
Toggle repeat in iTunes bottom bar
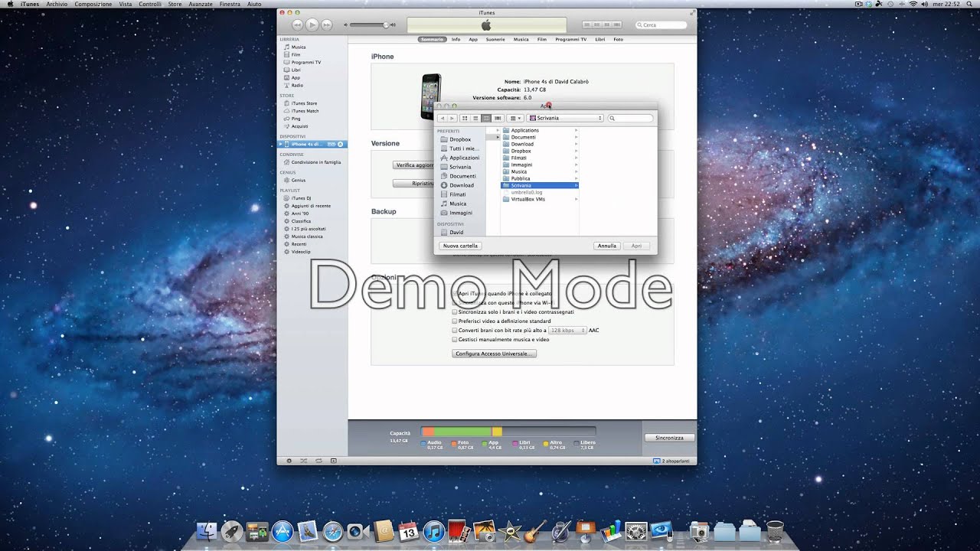(318, 461)
